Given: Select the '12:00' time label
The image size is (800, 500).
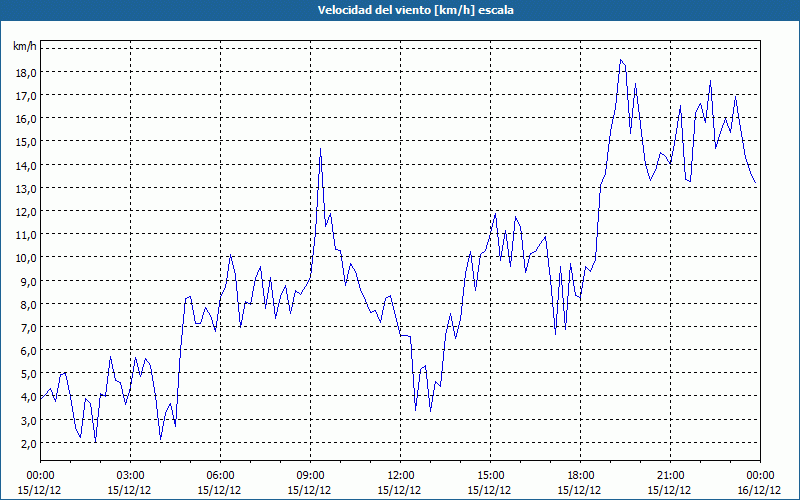Looking at the screenshot, I should pyautogui.click(x=401, y=476).
